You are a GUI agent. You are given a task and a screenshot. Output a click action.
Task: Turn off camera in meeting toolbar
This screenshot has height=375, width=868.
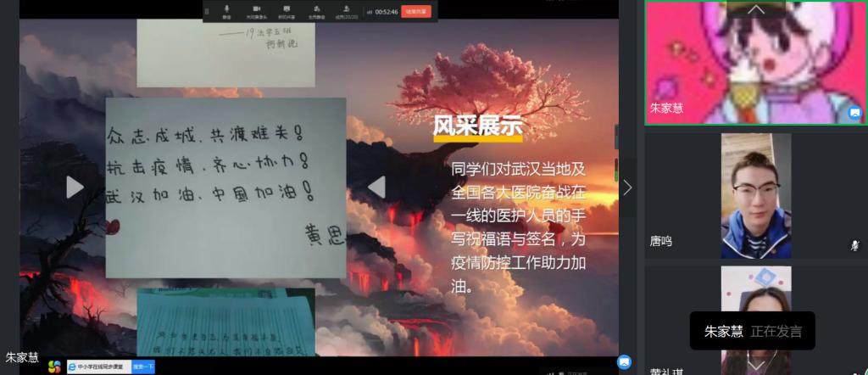pyautogui.click(x=254, y=10)
